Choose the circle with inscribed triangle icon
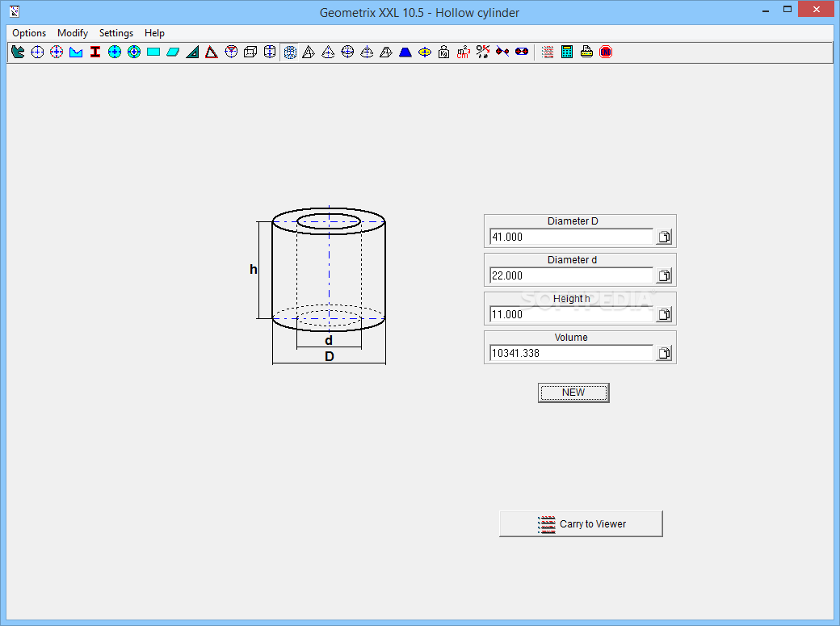This screenshot has width=840, height=626. (x=231, y=52)
